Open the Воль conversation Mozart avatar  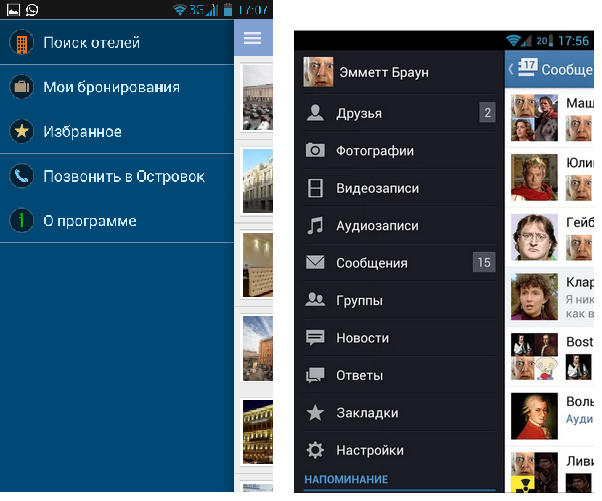click(x=534, y=416)
